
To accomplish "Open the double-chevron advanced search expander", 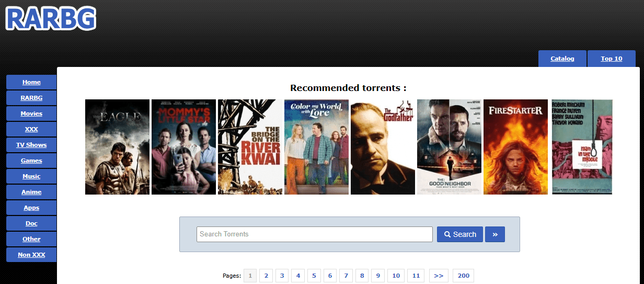I will [494, 234].
